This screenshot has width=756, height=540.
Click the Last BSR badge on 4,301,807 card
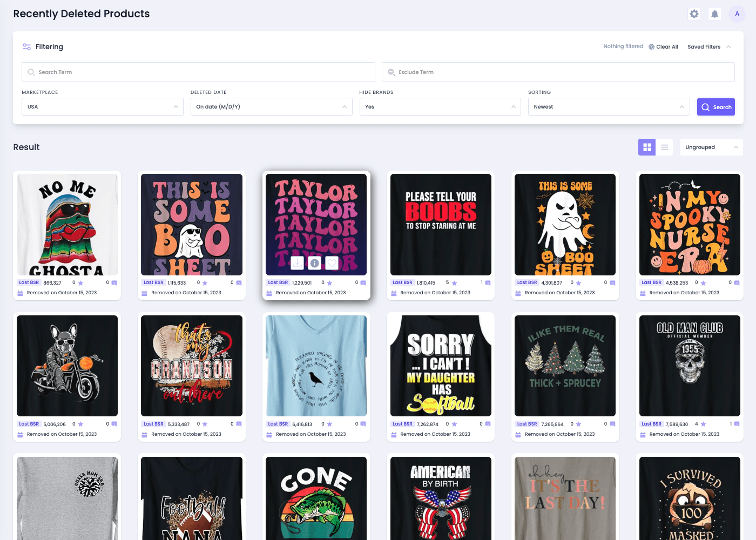526,283
